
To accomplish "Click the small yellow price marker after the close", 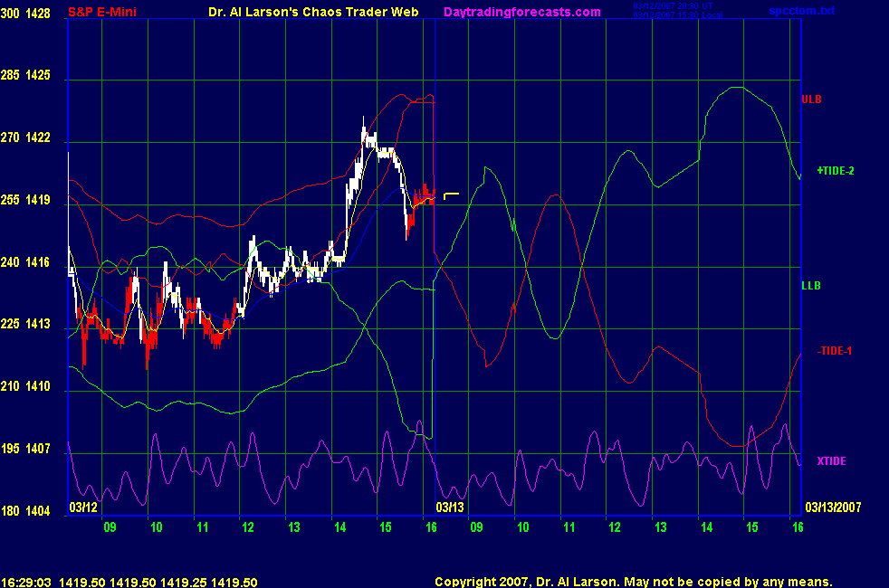I will pyautogui.click(x=451, y=194).
